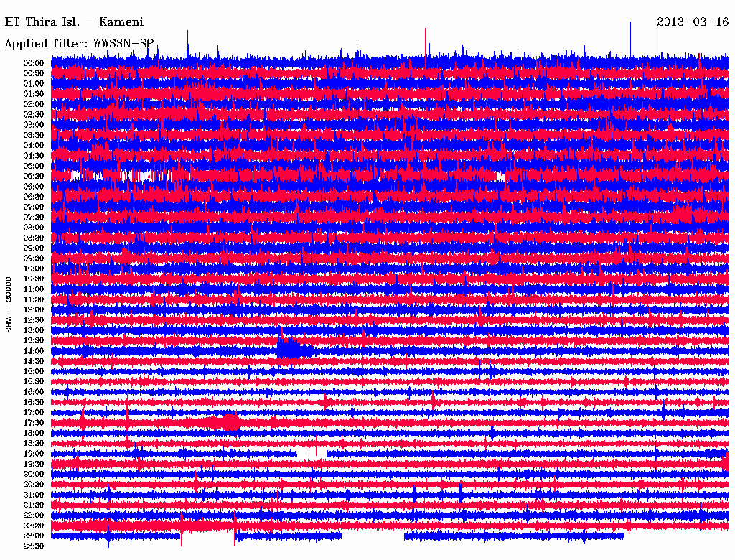Click the 19:30 time label

coord(34,464)
